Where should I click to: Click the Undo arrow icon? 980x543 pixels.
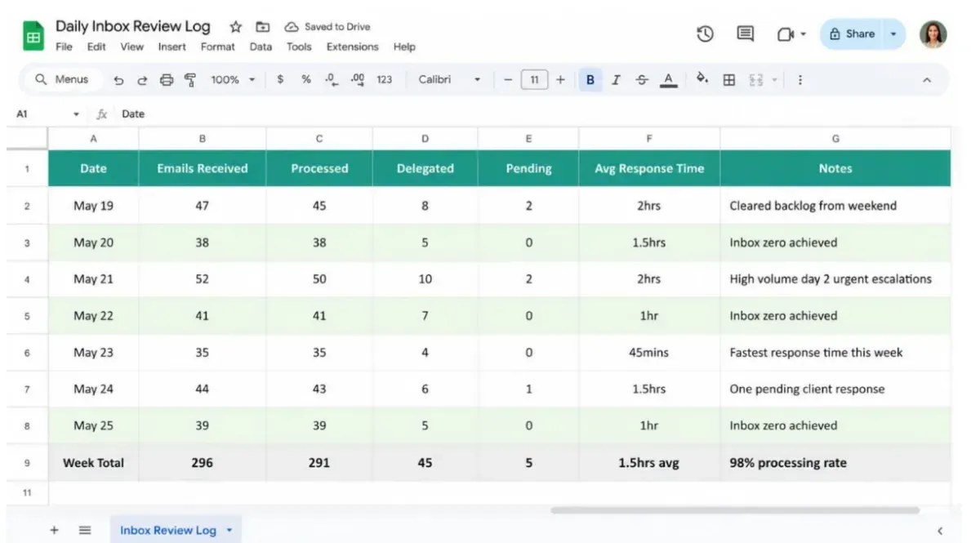pyautogui.click(x=119, y=80)
